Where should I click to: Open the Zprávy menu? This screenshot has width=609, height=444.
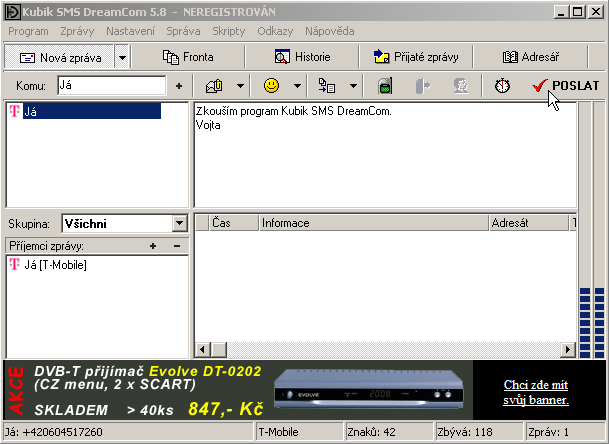pos(77,31)
